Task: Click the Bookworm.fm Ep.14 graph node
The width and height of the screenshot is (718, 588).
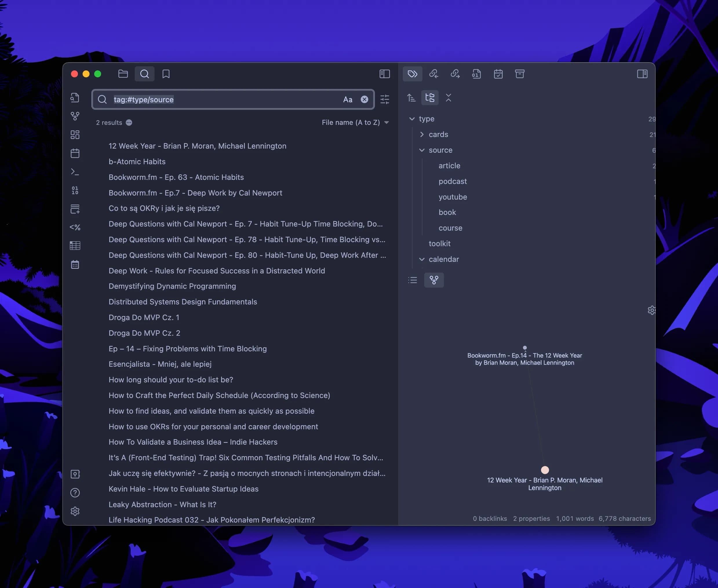Action: (524, 348)
